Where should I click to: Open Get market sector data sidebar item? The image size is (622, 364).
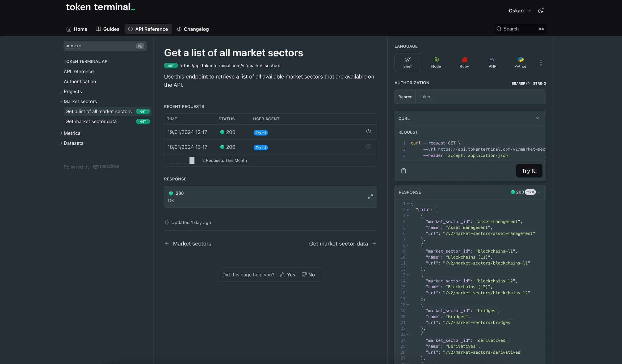coord(107,121)
